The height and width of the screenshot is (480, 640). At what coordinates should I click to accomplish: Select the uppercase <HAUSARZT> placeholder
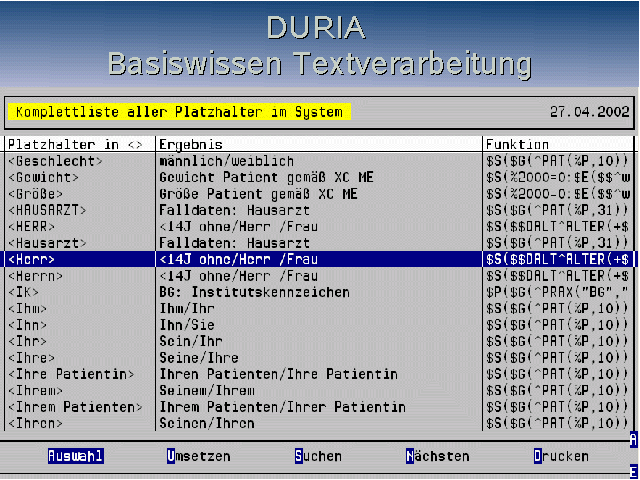[x=47, y=210]
